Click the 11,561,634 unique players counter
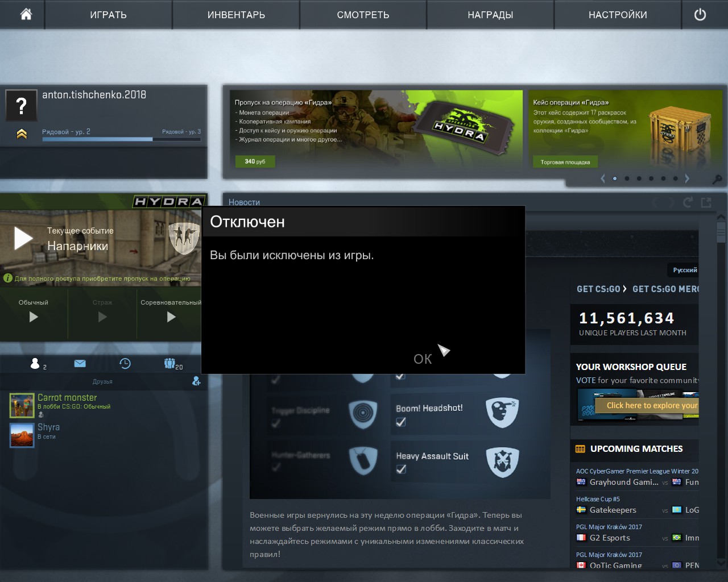 coord(627,318)
